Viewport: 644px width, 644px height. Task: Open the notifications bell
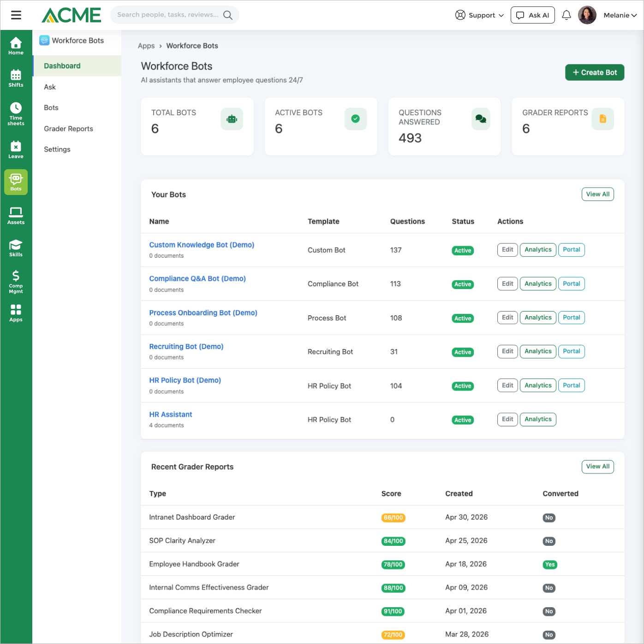pos(566,15)
